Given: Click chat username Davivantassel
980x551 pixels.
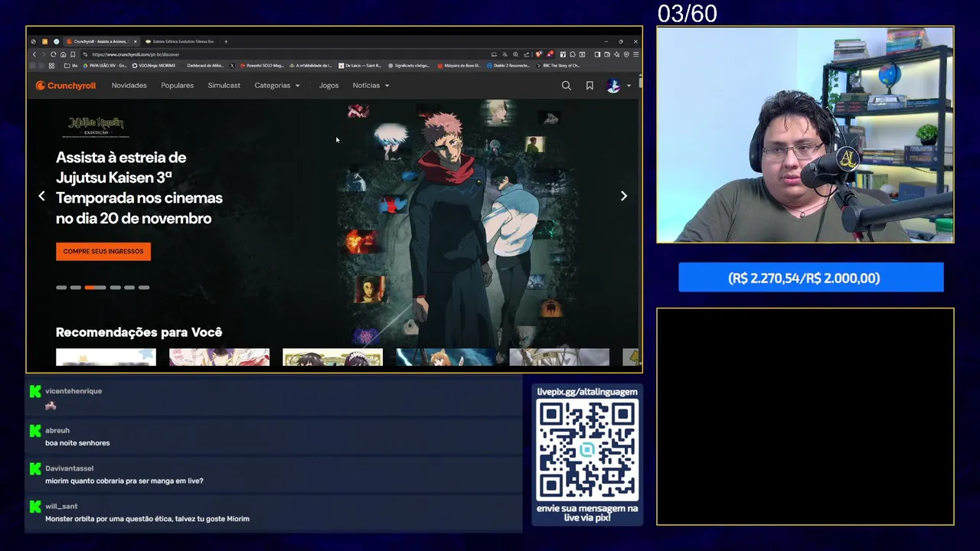Looking at the screenshot, I should pyautogui.click(x=69, y=468).
